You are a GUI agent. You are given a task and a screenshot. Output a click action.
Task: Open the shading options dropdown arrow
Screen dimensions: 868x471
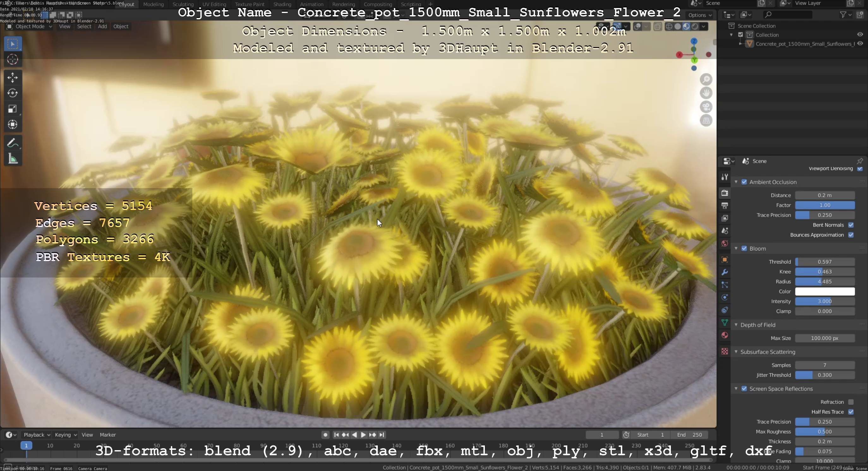(703, 27)
